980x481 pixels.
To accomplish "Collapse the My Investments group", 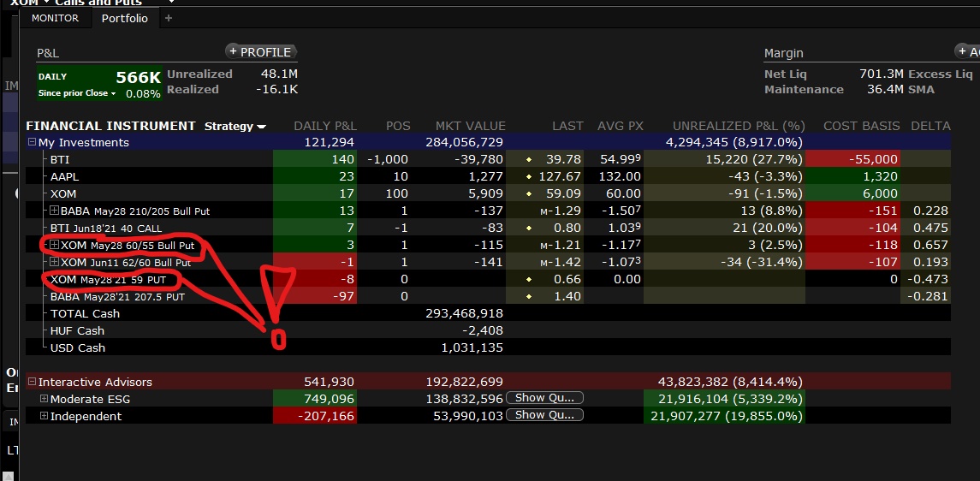I will (32, 142).
